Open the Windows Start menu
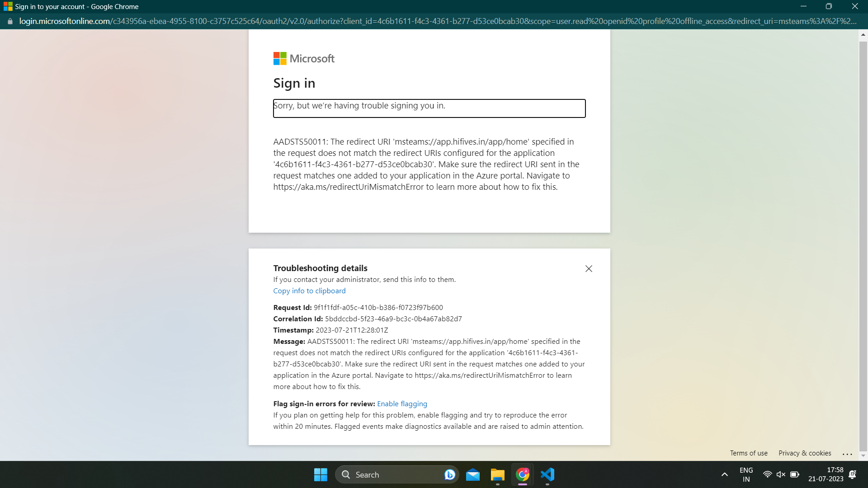The image size is (868, 488). (321, 474)
